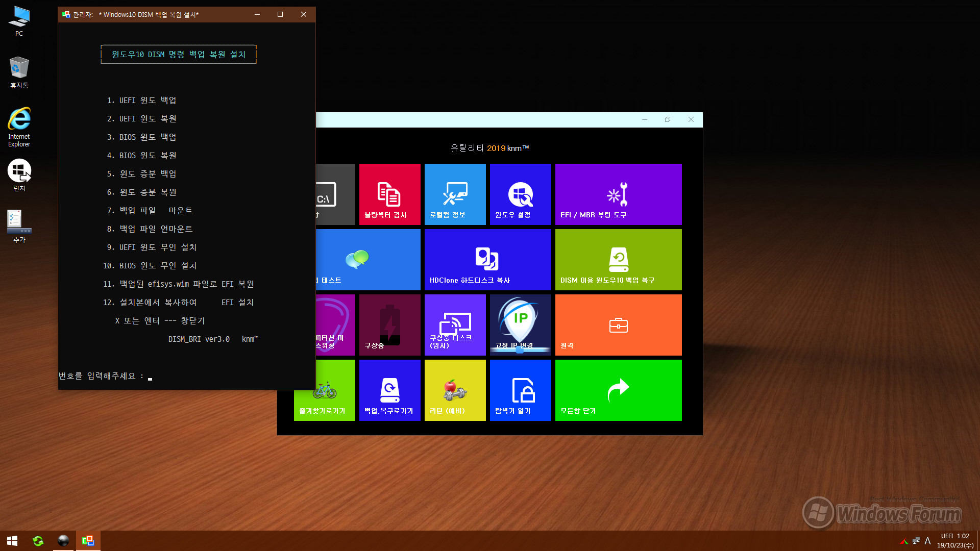Click the console prompt 번호를 입력해주세요
The image size is (980, 551).
point(101,376)
